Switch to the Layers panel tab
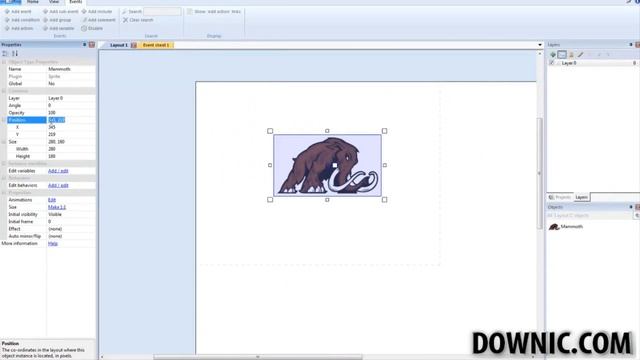The width and height of the screenshot is (640, 360). click(581, 197)
